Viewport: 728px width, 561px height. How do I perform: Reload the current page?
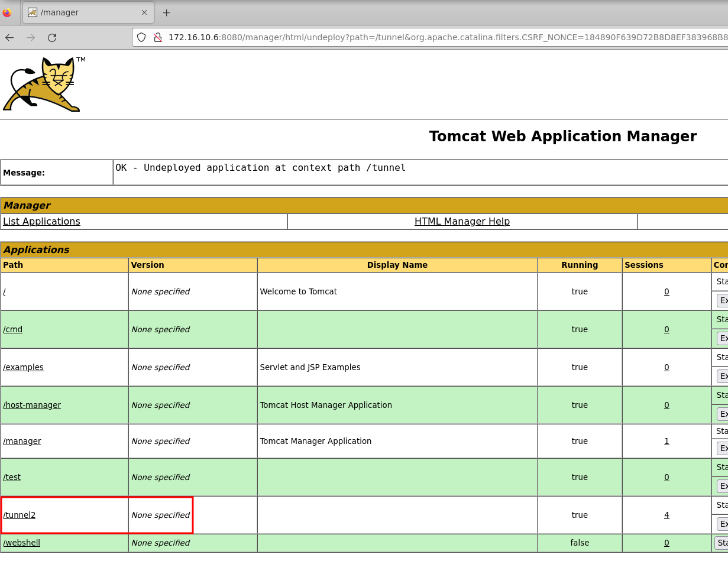click(x=52, y=37)
